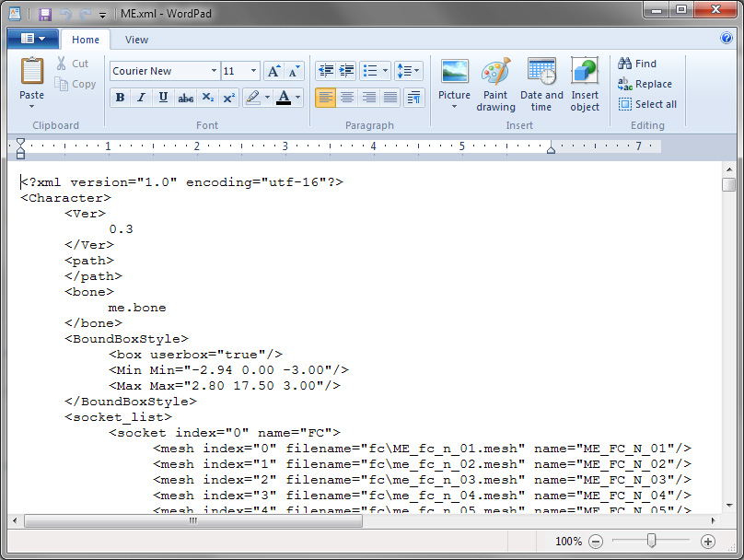Click the horizontal scrollbar thumb

(193, 520)
